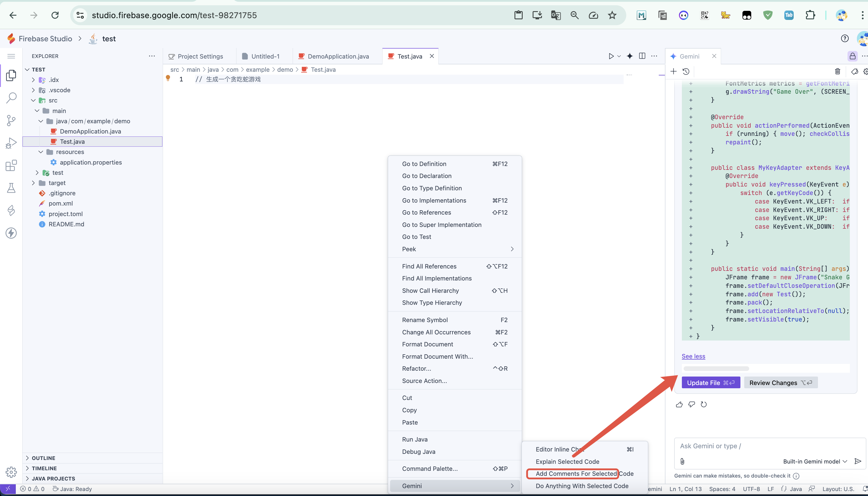
Task: Click the lightbulb code action icon
Action: 168,78
